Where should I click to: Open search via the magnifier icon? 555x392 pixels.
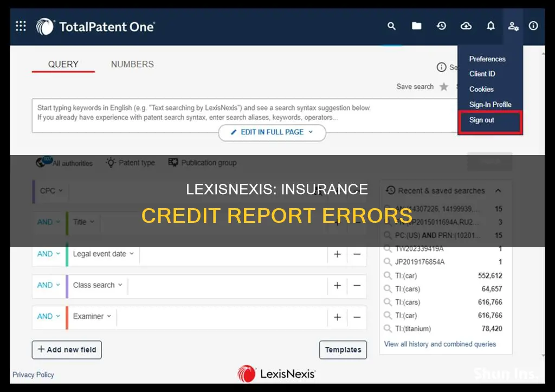pos(391,26)
